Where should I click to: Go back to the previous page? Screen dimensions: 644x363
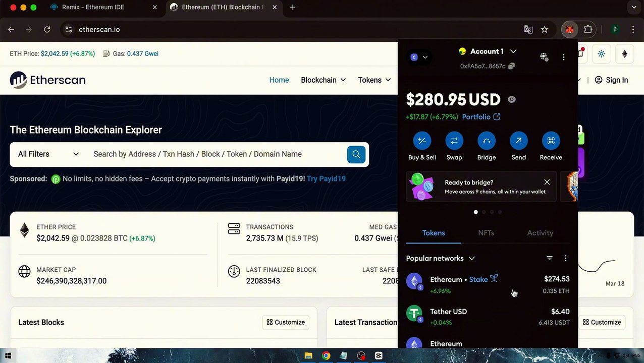[x=11, y=30]
